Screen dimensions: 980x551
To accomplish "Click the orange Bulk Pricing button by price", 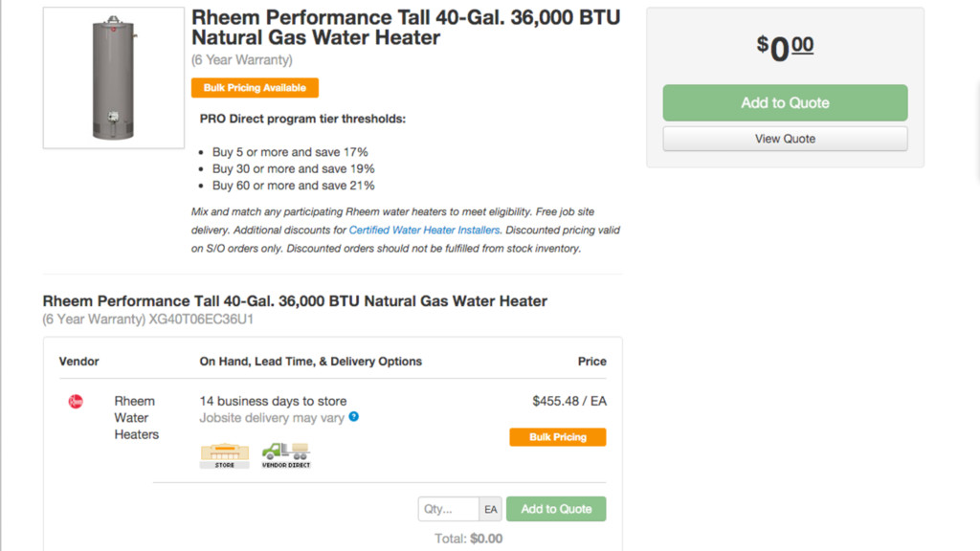I will click(558, 437).
